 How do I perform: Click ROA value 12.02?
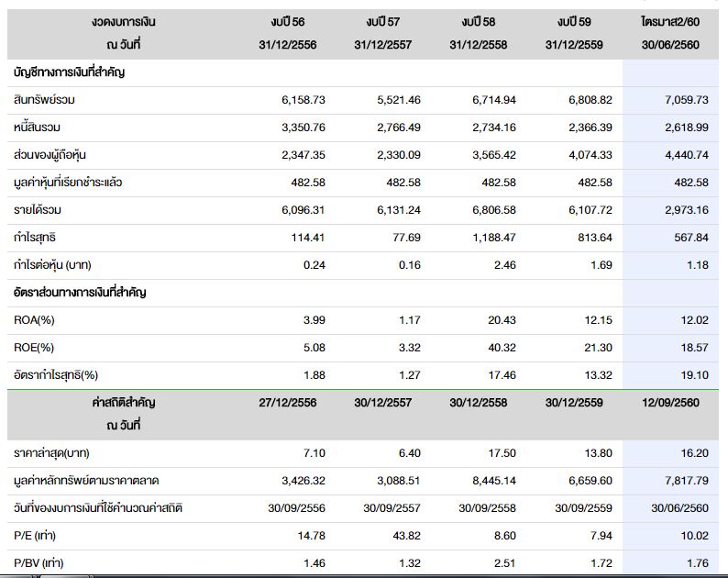[695, 320]
